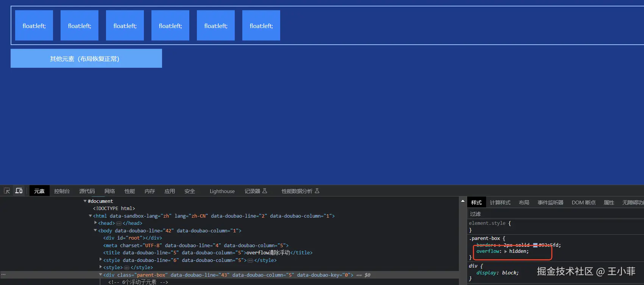Click the border property name
644x285 pixels.
tap(484, 245)
